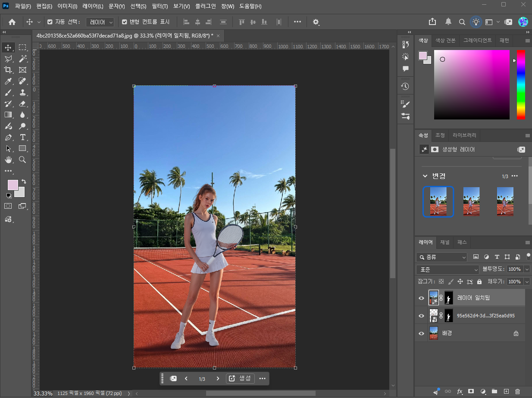Toggle lock position in 잠그기 row

point(460,282)
